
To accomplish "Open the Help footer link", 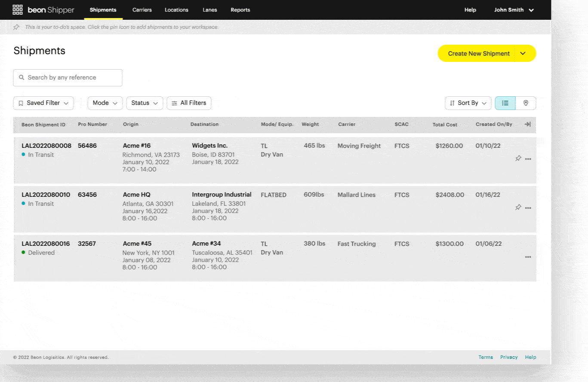I will [530, 357].
